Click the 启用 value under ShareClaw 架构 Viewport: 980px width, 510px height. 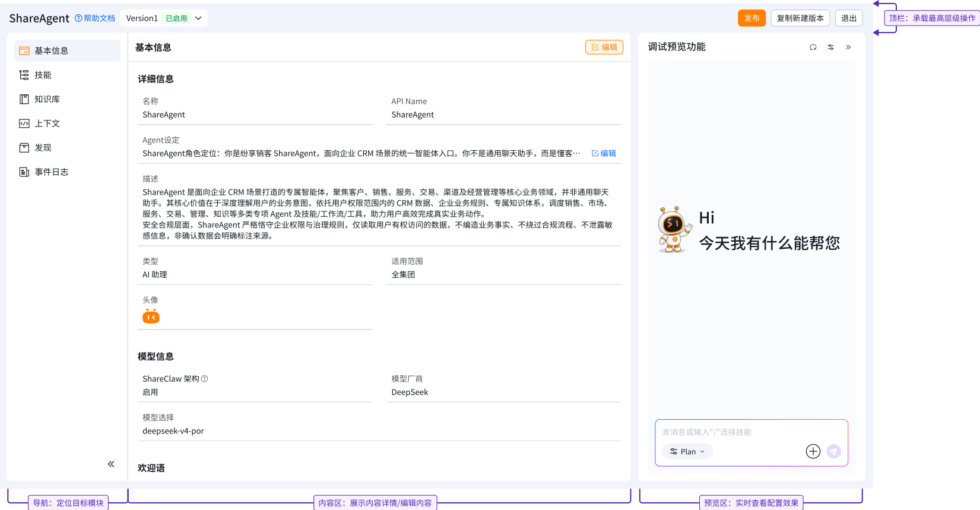coord(150,392)
